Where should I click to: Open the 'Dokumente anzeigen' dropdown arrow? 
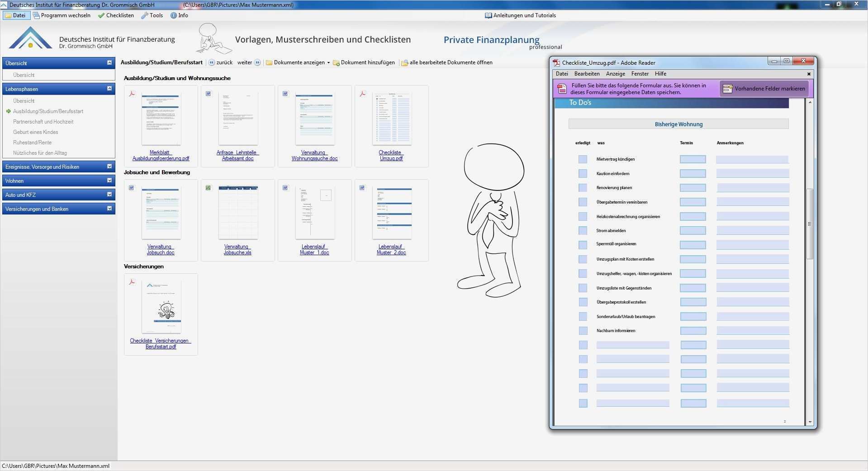(328, 63)
